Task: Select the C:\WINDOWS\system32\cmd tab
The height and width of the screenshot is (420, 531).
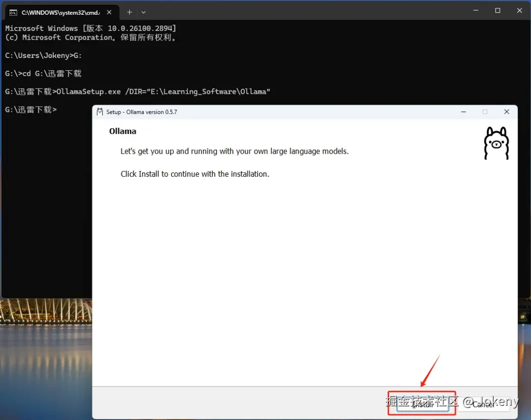Action: (x=61, y=12)
